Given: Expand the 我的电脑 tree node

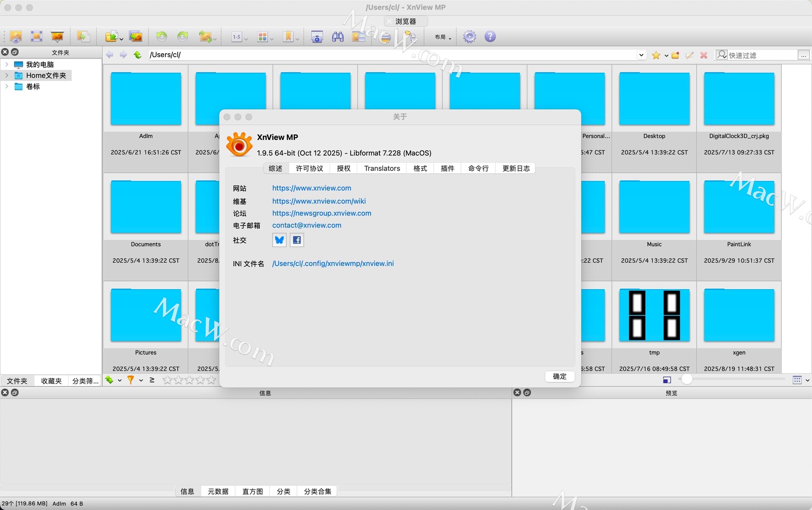Looking at the screenshot, I should (7, 64).
